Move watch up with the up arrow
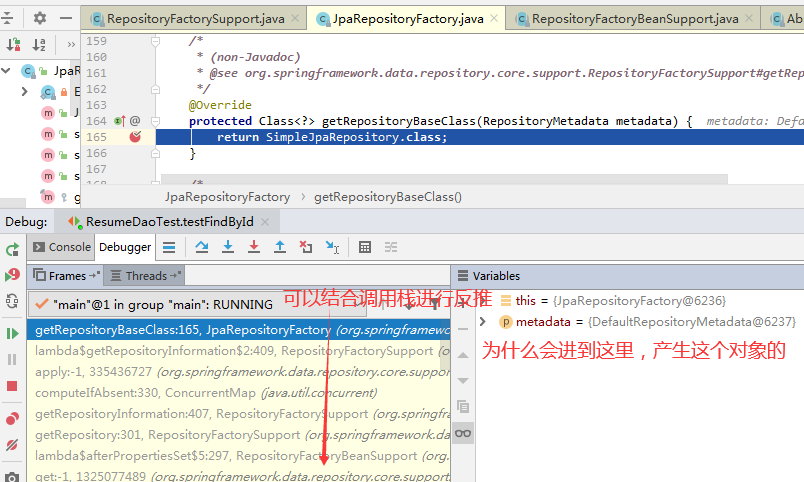The height and width of the screenshot is (482, 804). (463, 355)
